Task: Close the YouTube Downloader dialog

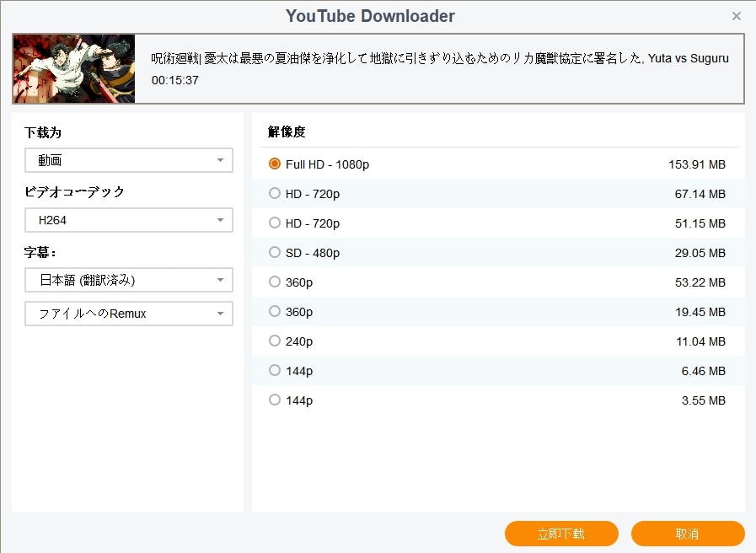Action: point(737,16)
